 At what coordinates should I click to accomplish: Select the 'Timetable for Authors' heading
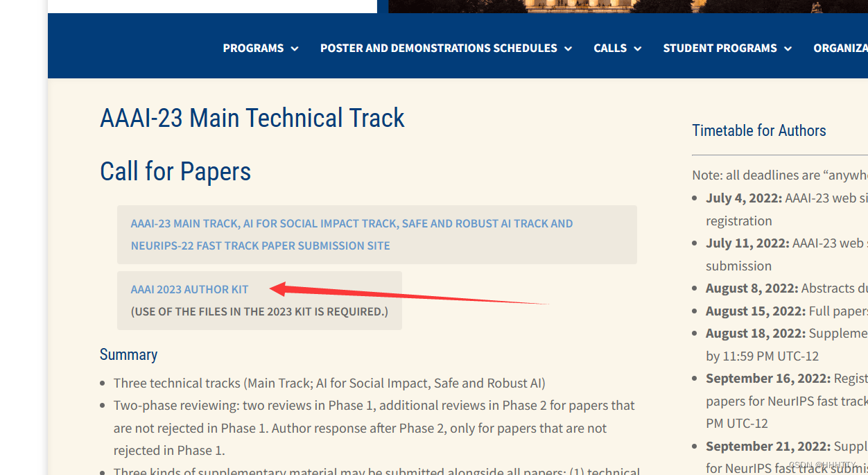coord(759,130)
